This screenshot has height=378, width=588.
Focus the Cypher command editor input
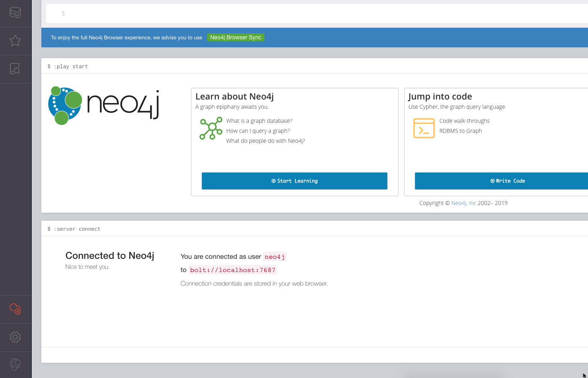point(317,13)
